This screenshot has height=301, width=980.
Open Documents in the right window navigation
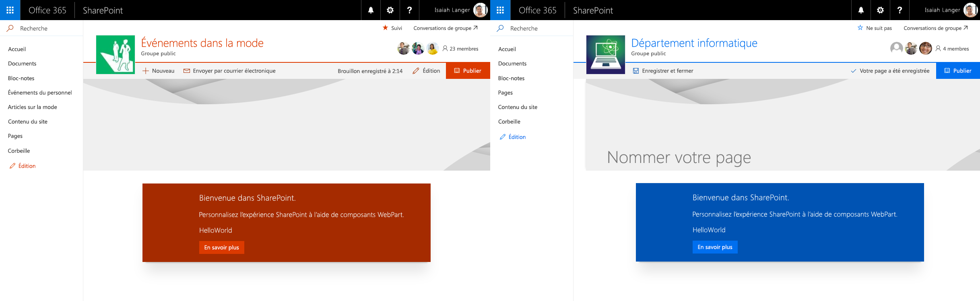click(512, 64)
